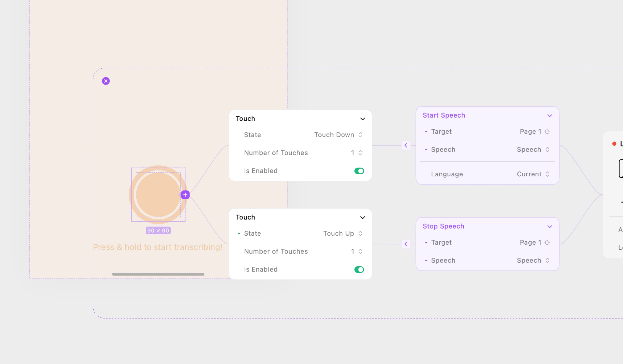623x364 pixels.
Task: Click the red dot indicator icon
Action: point(614,144)
